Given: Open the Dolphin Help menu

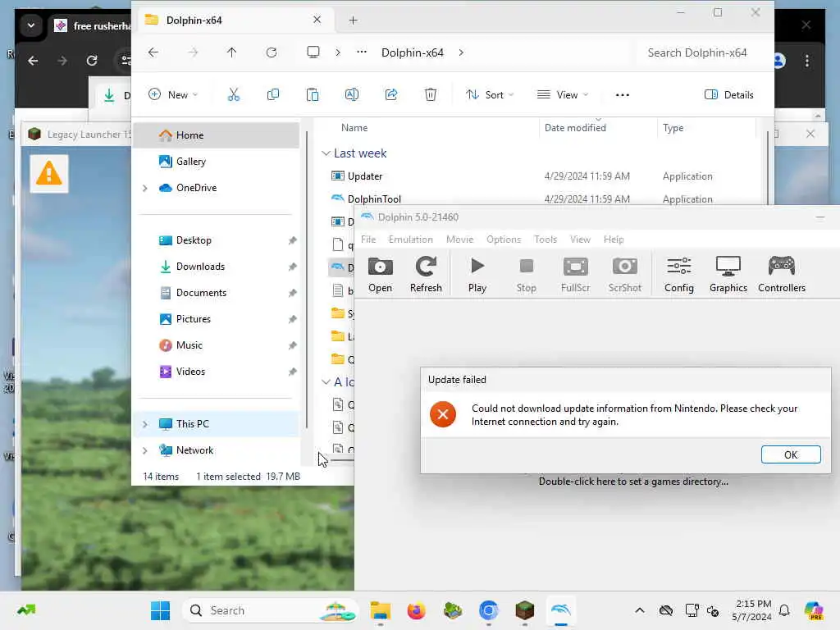Looking at the screenshot, I should pyautogui.click(x=614, y=240).
